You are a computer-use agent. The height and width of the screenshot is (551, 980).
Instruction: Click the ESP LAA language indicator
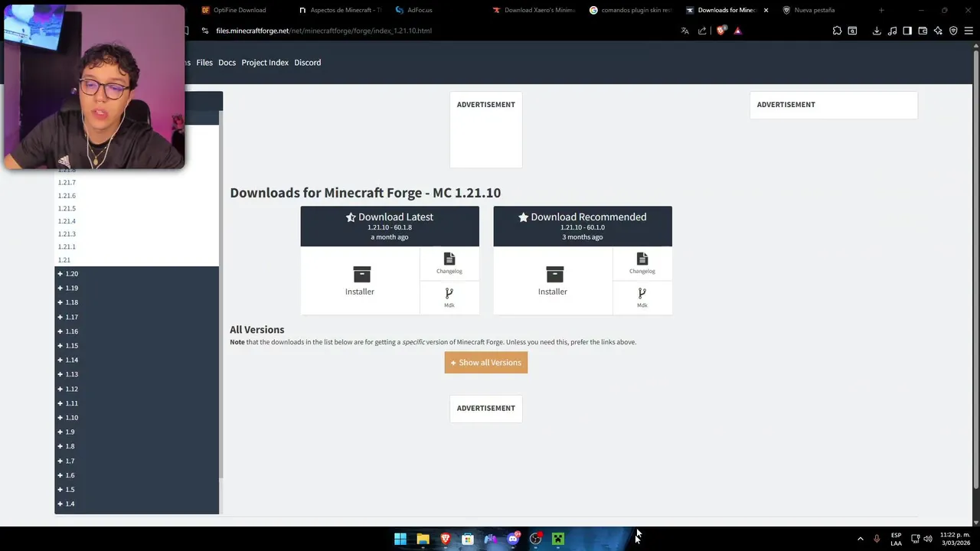896,539
